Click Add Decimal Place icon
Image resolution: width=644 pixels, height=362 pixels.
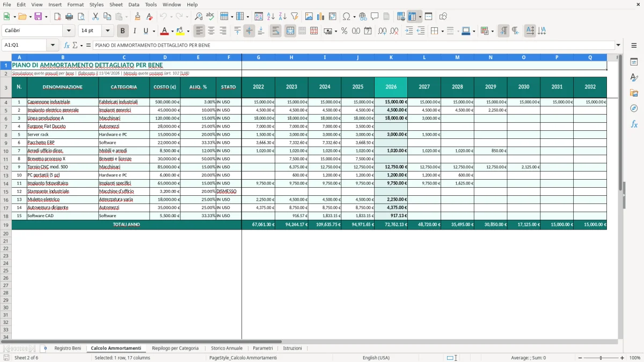click(x=382, y=31)
